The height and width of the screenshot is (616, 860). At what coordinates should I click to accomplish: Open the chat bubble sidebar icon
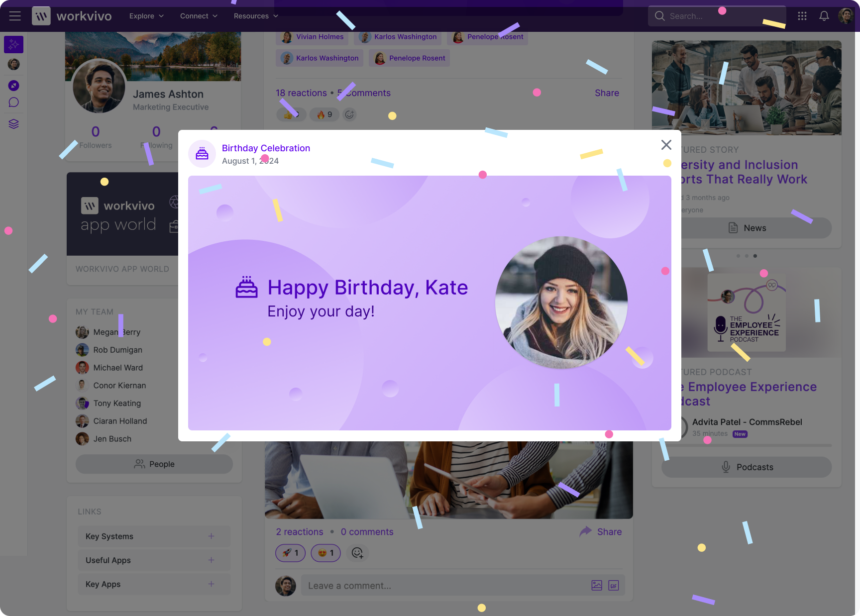coord(13,103)
